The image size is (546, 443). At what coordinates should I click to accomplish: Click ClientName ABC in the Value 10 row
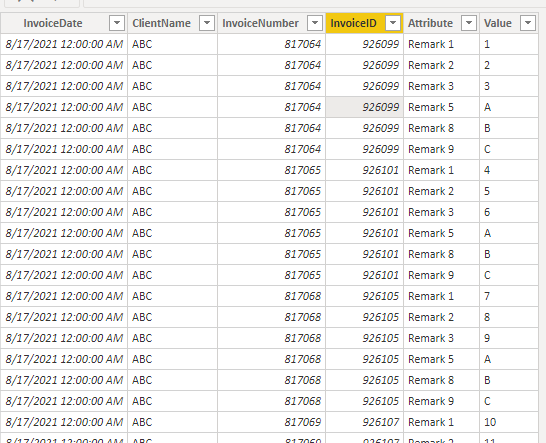click(173, 422)
